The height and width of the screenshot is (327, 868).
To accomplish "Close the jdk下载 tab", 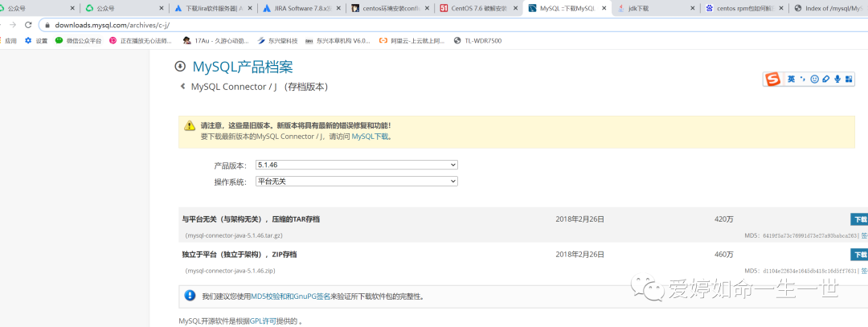I will [694, 8].
